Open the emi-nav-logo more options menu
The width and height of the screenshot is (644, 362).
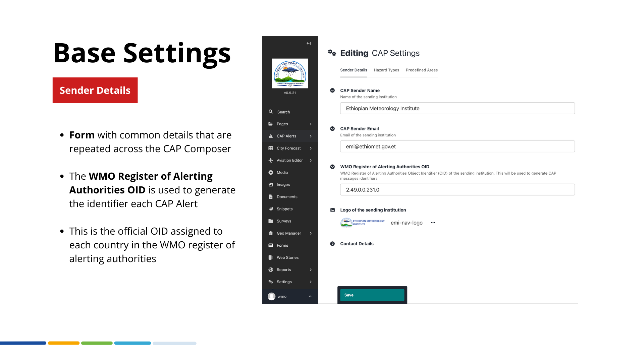click(433, 223)
